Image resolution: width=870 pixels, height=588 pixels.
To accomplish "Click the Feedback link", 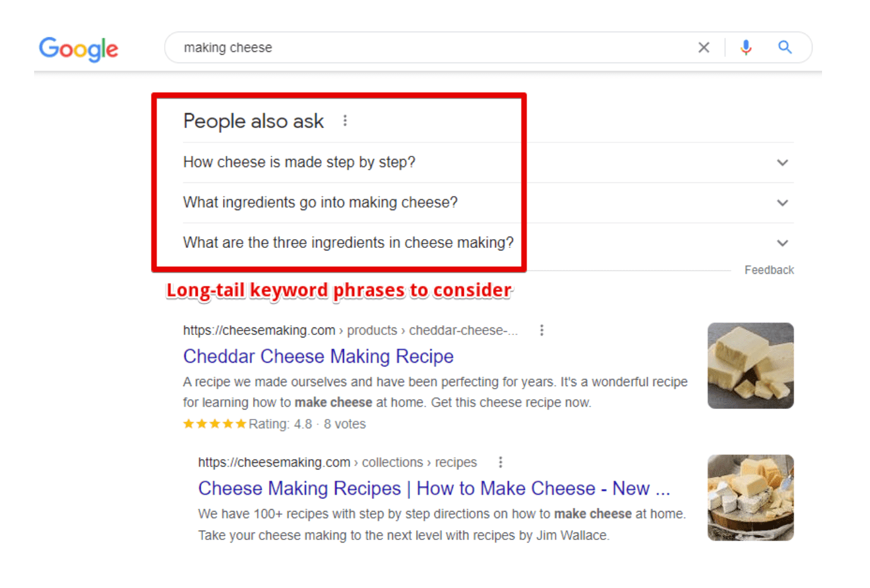I will (769, 270).
